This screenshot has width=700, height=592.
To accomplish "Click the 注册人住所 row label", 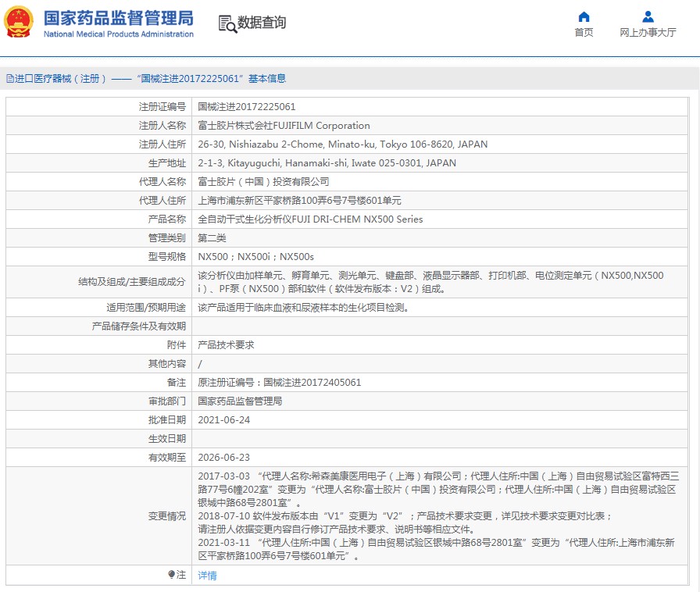I will [162, 144].
